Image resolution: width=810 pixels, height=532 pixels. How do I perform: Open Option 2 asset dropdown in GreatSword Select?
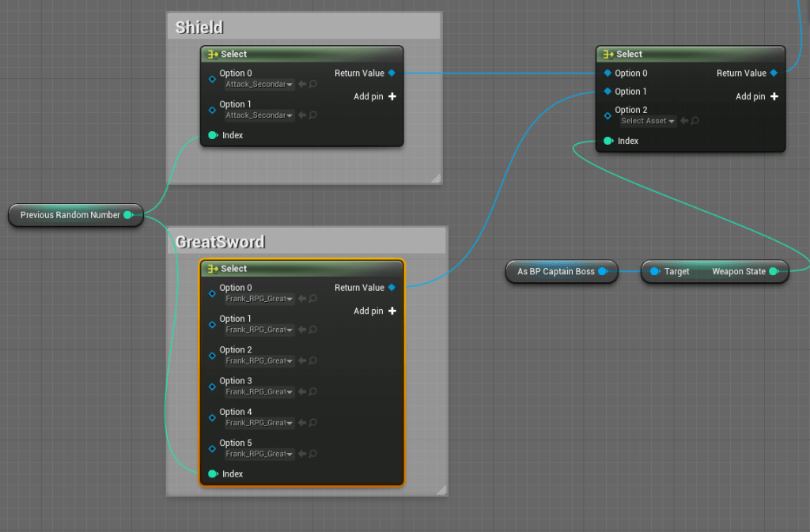point(259,360)
